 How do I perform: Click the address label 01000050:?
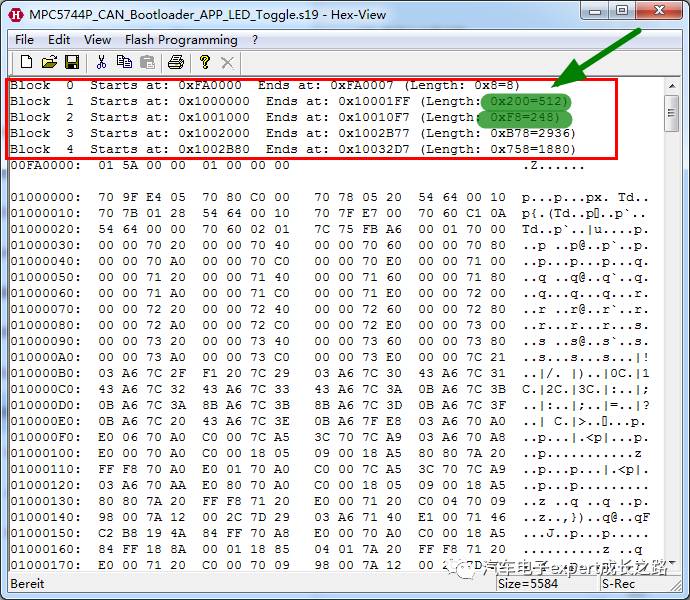pos(46,277)
